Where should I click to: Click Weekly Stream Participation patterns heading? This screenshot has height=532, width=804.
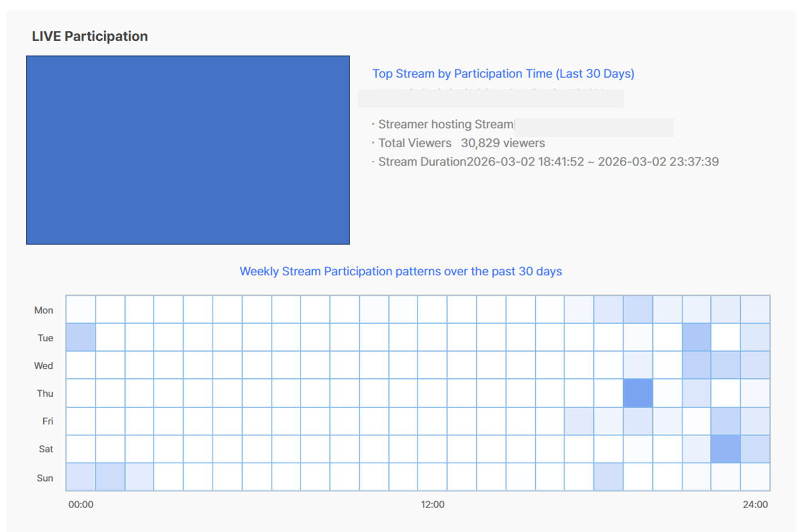point(400,271)
